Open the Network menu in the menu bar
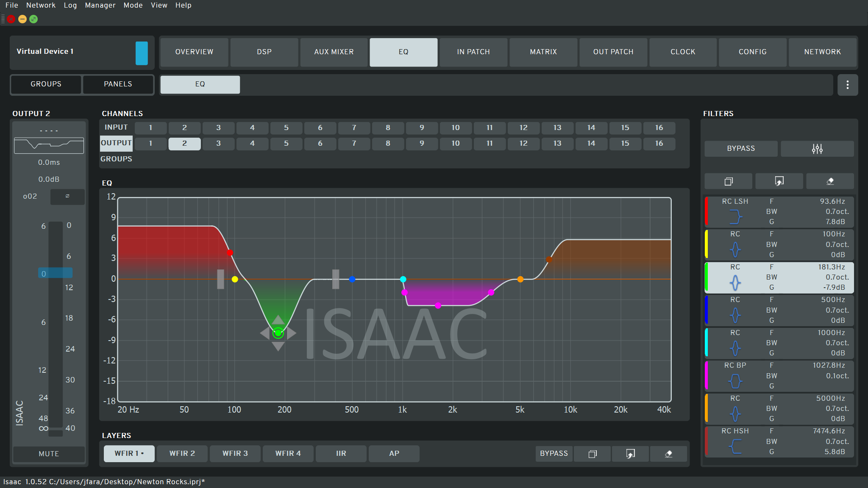This screenshot has height=488, width=868. pos(41,5)
